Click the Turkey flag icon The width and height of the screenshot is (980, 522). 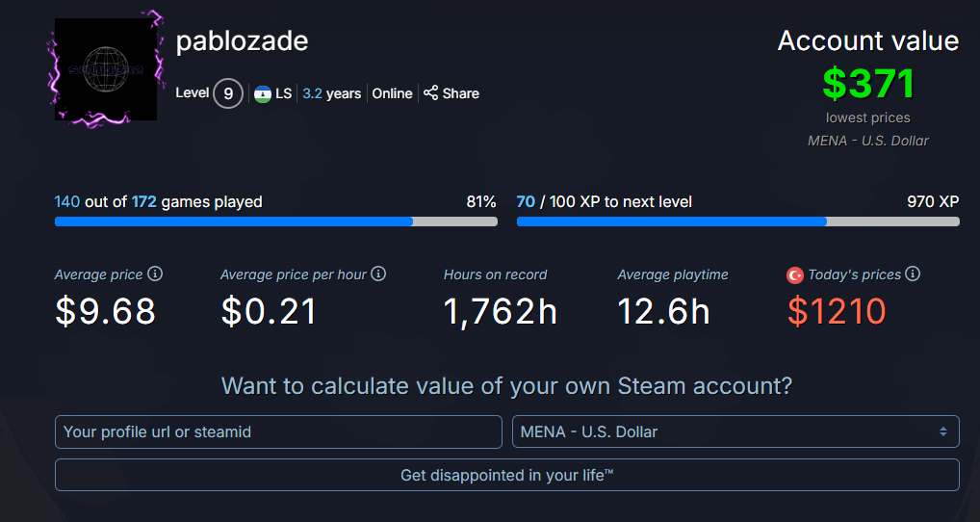tap(795, 275)
